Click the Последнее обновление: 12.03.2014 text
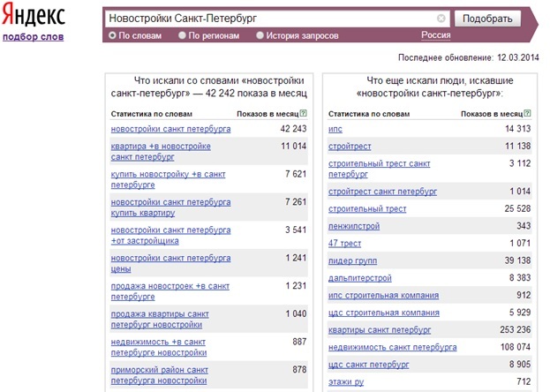This screenshot has height=392, width=550. [x=469, y=57]
